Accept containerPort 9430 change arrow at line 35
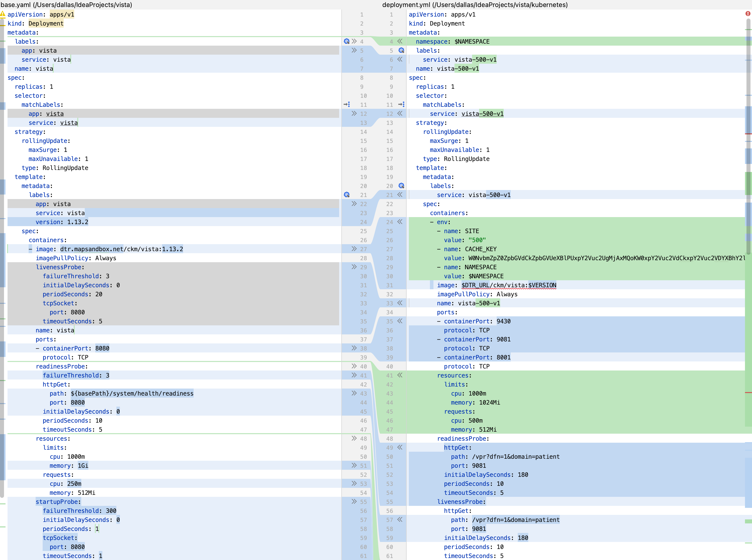Image resolution: width=752 pixels, height=560 pixels. pyautogui.click(x=400, y=321)
